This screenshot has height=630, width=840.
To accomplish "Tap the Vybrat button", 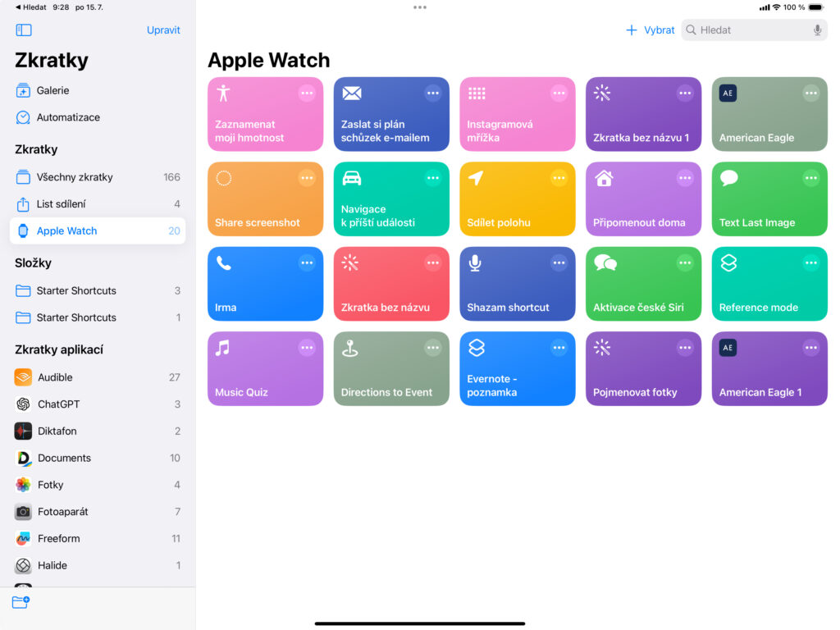I will [659, 30].
